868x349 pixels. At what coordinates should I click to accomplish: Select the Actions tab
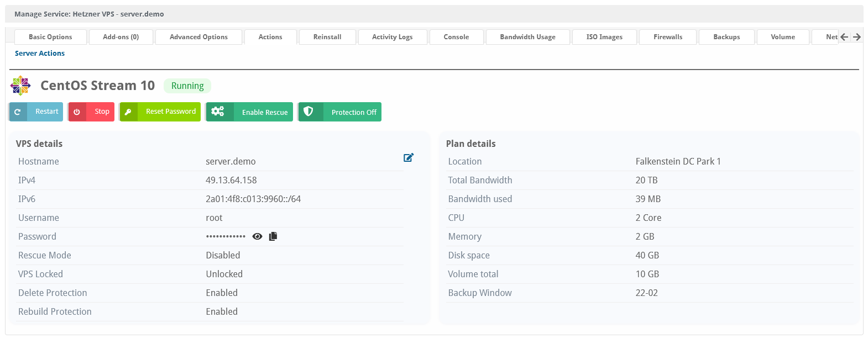[x=270, y=37]
